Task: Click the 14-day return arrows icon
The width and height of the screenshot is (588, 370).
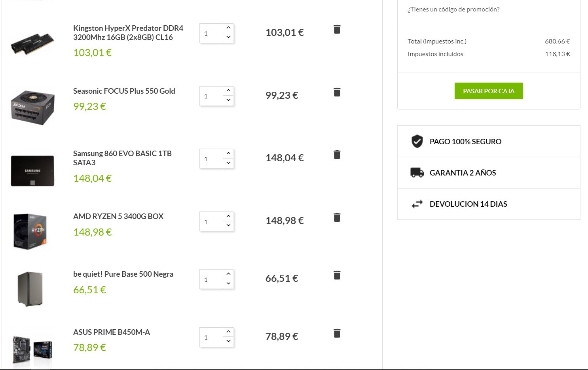Action: pos(417,204)
